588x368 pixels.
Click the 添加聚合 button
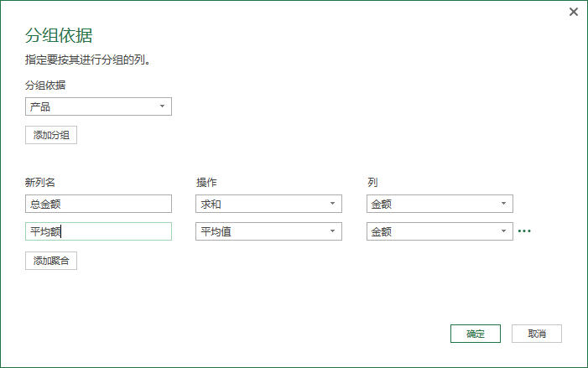click(51, 261)
